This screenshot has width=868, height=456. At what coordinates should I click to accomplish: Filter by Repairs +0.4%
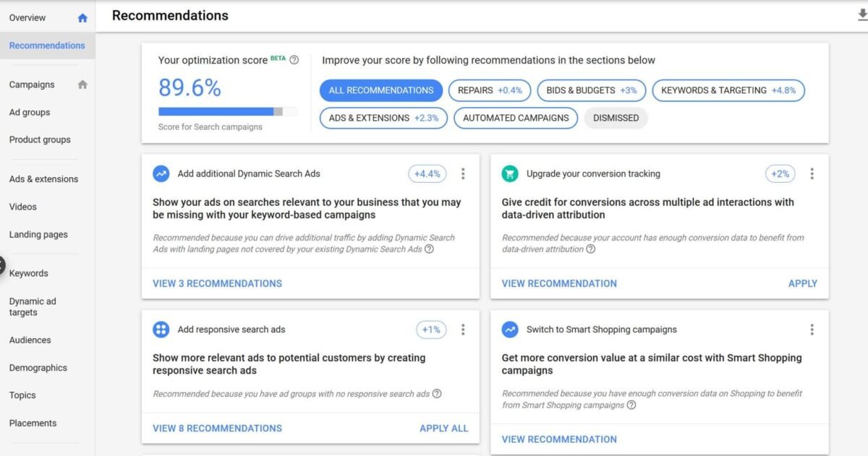pyautogui.click(x=490, y=90)
